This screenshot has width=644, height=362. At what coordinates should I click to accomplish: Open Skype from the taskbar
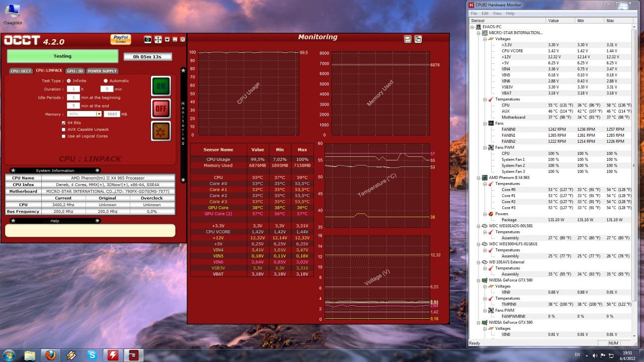click(92, 355)
